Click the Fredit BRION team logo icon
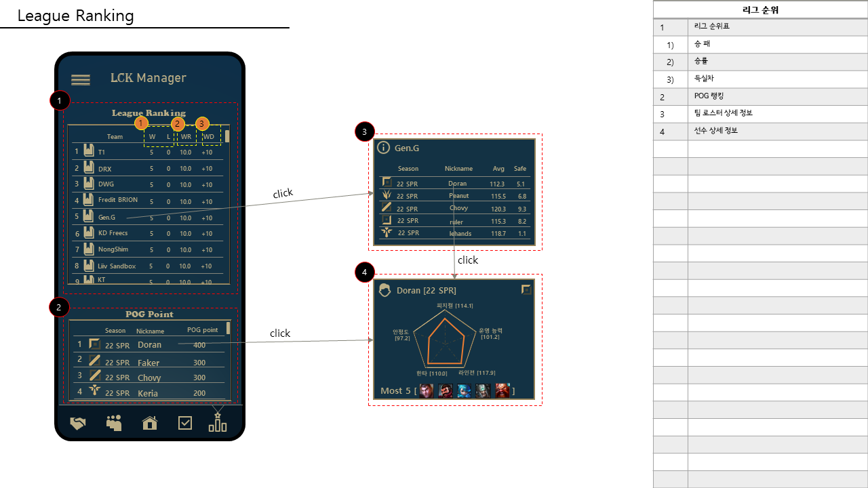The width and height of the screenshot is (868, 488). (89, 200)
